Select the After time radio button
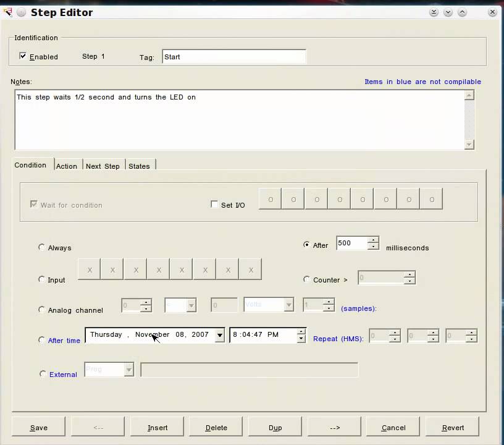The width and height of the screenshot is (504, 445). pyautogui.click(x=41, y=340)
